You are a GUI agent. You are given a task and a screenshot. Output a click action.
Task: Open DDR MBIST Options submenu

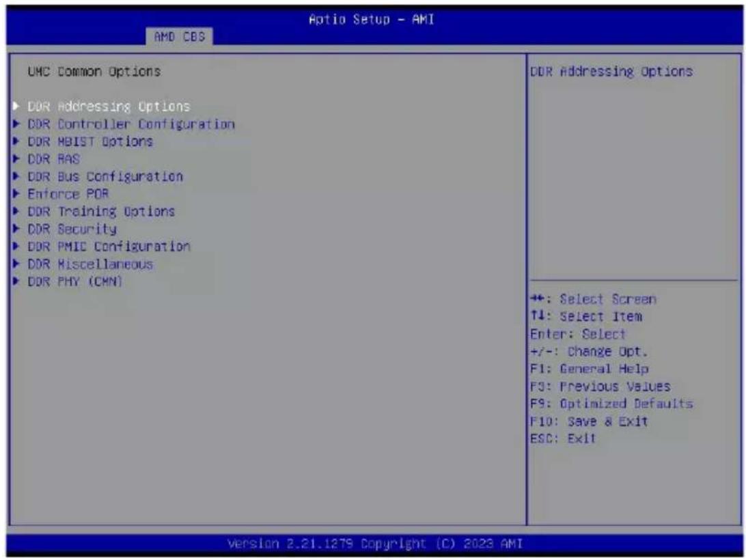(x=90, y=141)
